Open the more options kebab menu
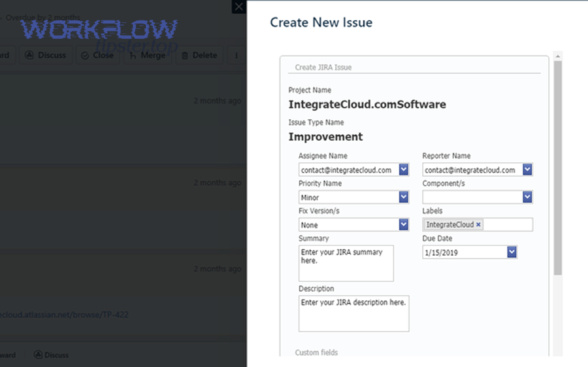Image resolution: width=588 pixels, height=367 pixels. click(x=237, y=55)
